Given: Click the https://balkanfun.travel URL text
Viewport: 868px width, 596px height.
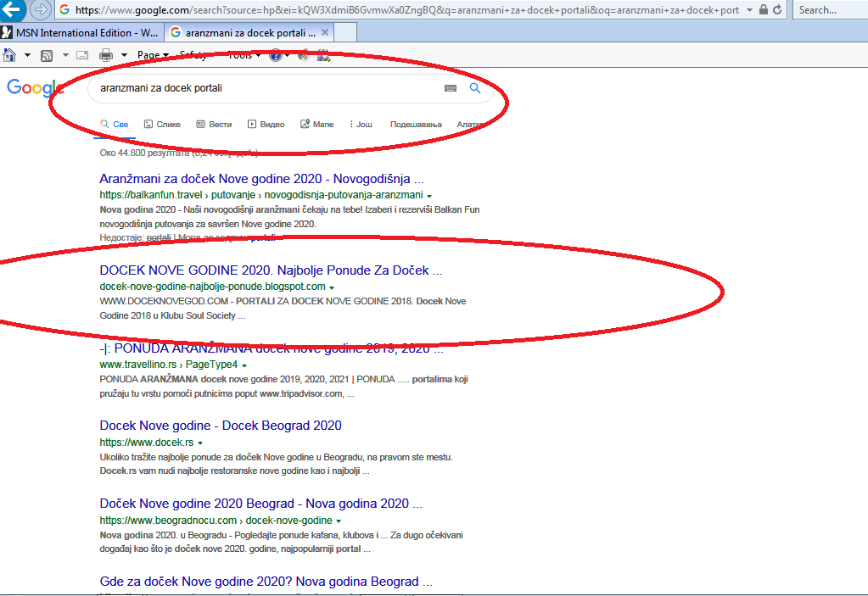Looking at the screenshot, I should coord(150,195).
